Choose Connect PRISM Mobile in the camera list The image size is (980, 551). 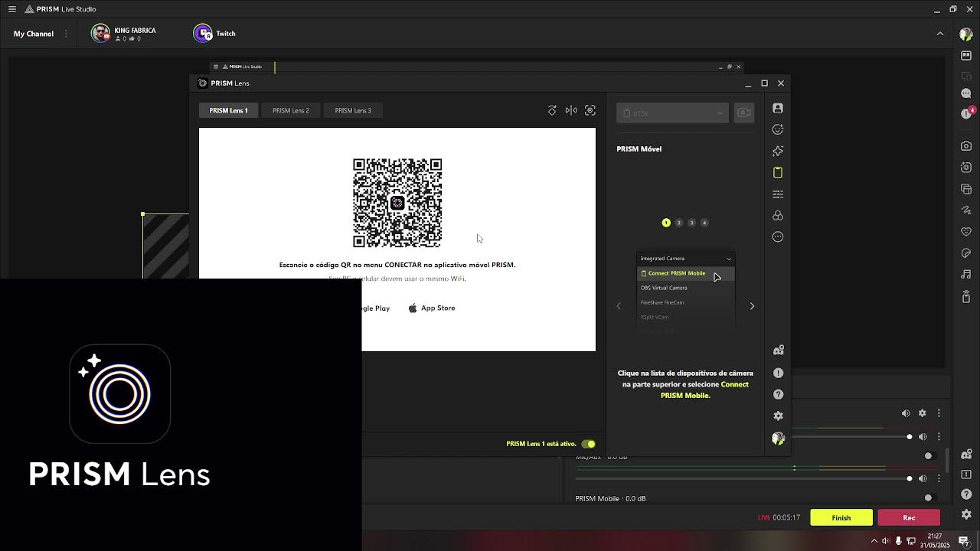coord(685,273)
